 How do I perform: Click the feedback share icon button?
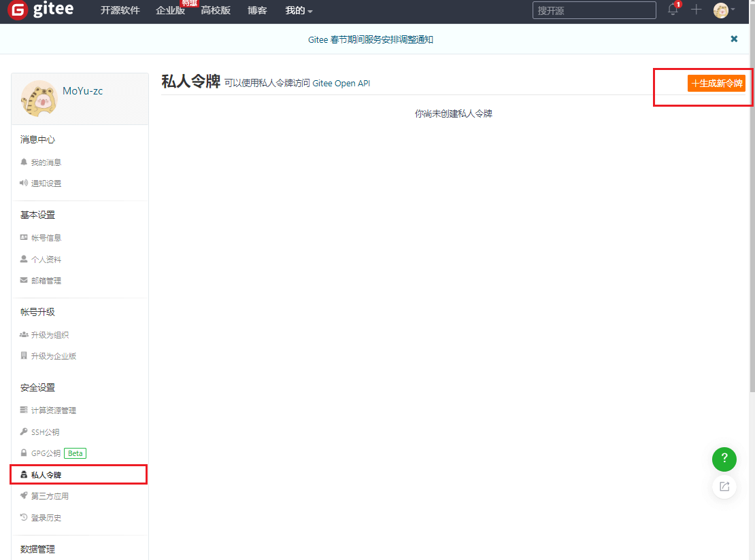pyautogui.click(x=724, y=487)
